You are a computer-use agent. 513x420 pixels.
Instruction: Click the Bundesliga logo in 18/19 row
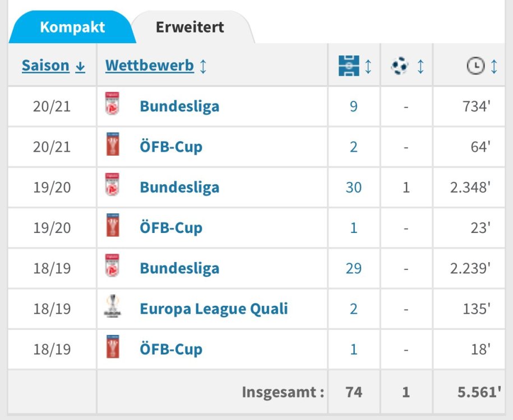click(112, 268)
